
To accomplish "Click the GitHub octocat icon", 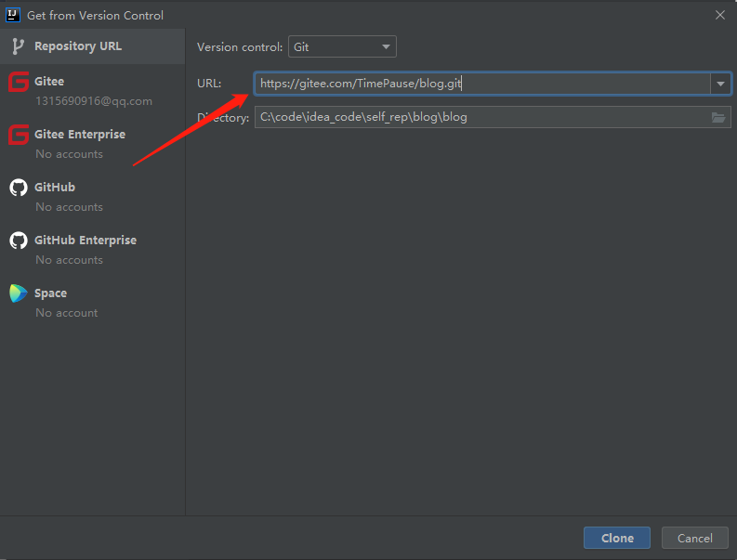I will [x=19, y=188].
